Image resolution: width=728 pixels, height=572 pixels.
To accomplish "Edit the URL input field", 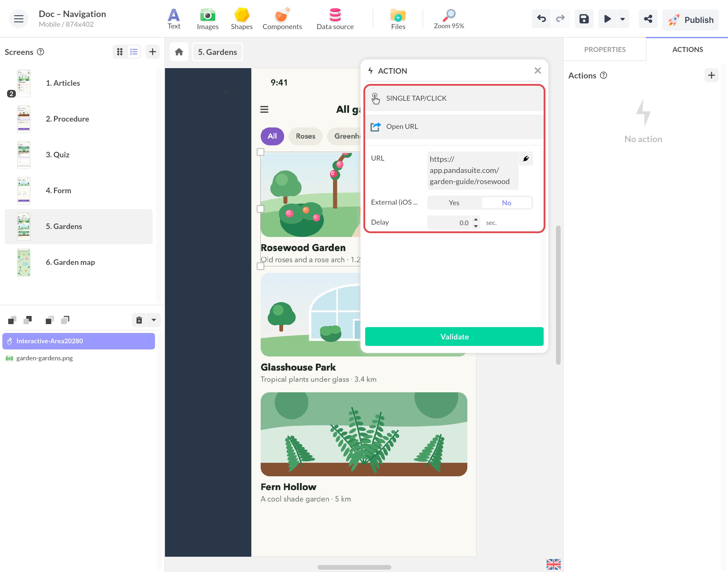I will pos(473,171).
